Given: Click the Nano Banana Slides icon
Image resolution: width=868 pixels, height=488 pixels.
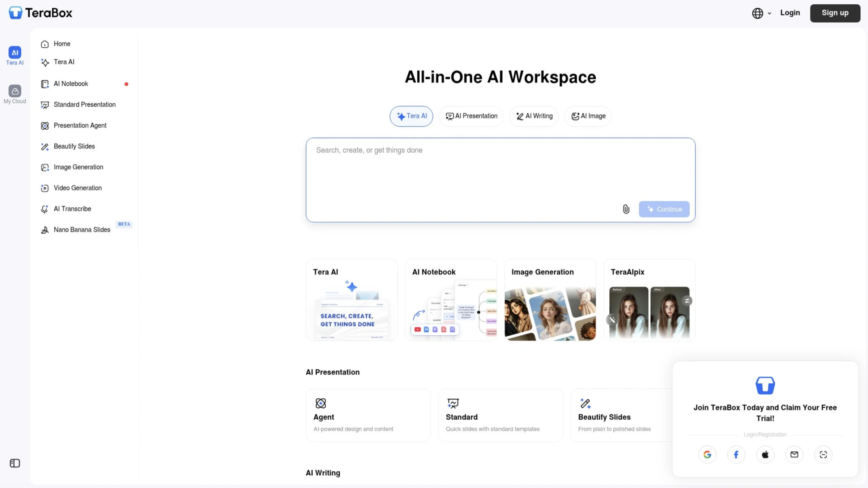Looking at the screenshot, I should (45, 230).
